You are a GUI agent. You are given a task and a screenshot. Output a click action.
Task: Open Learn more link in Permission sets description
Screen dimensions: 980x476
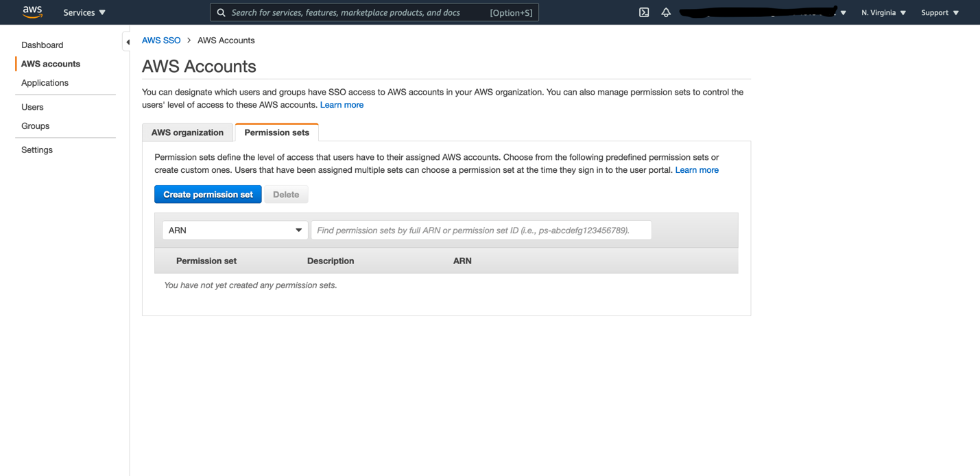697,170
